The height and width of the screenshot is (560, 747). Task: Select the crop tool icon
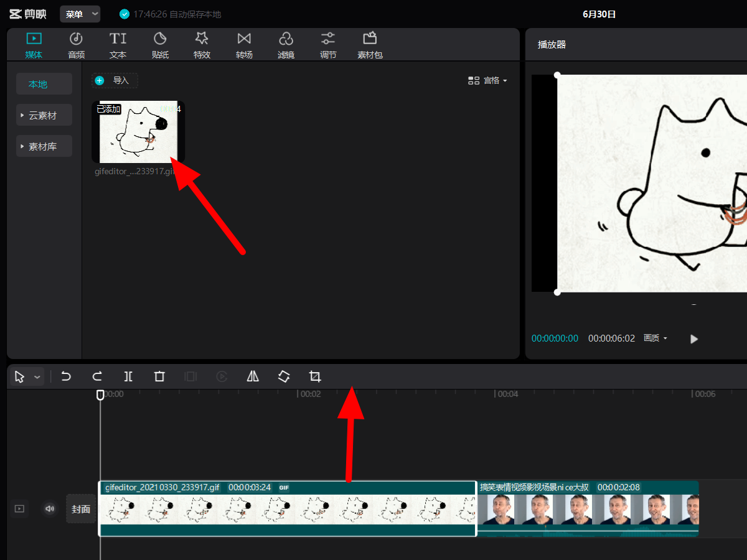tap(315, 376)
